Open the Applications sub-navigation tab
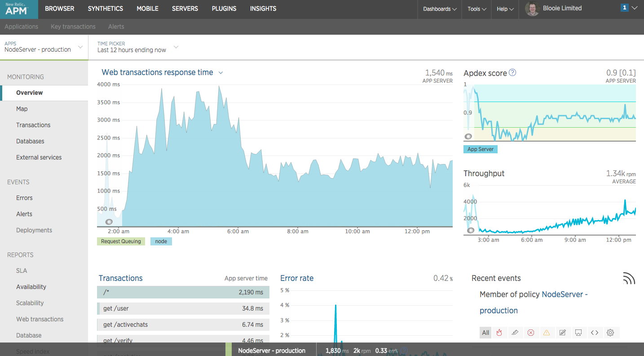This screenshot has height=356, width=644. coord(22,27)
